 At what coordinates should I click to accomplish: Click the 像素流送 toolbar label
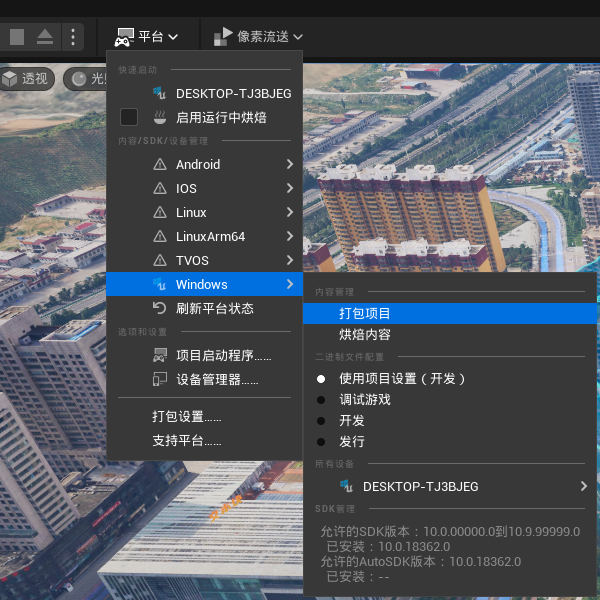pyautogui.click(x=262, y=37)
